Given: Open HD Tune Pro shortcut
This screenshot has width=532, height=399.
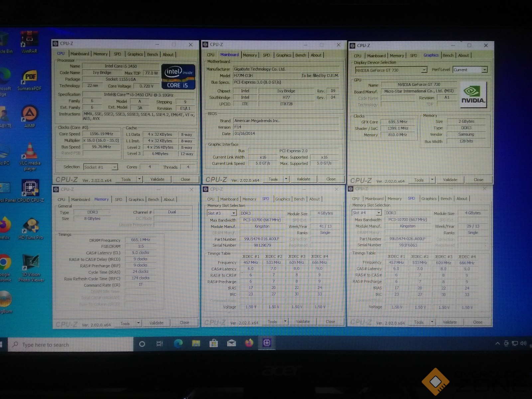Looking at the screenshot, I should click(30, 228).
